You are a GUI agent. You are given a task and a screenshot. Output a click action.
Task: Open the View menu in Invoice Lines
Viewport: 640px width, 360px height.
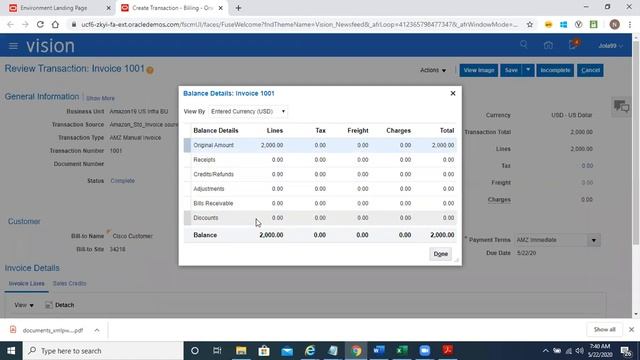click(x=24, y=305)
